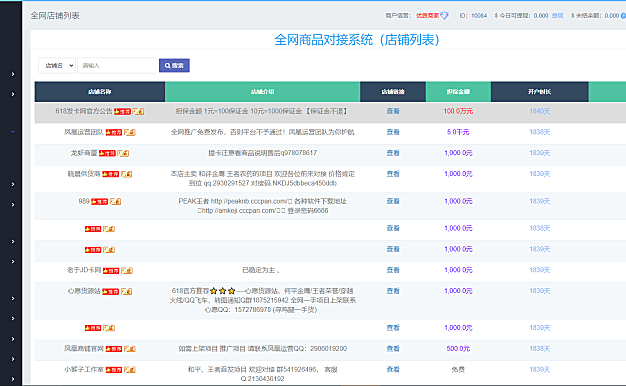Viewport: 626px width, 386px height.
Task: Click the orange badge beside 龙虾商盟
Action: coord(123,153)
